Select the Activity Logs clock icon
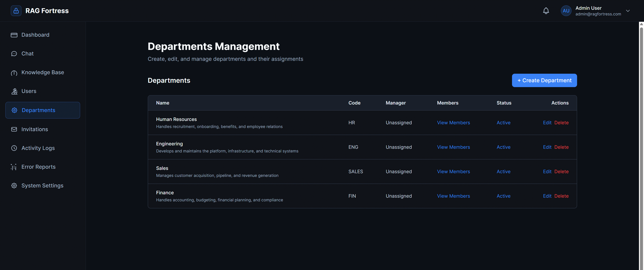The height and width of the screenshot is (270, 644). [14, 148]
